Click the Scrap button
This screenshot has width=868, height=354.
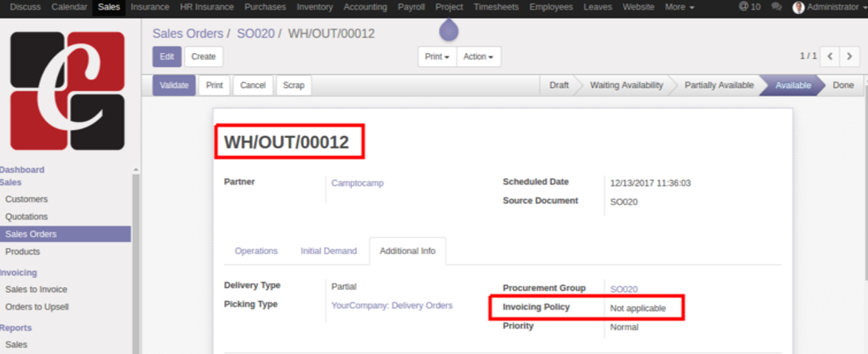[294, 85]
